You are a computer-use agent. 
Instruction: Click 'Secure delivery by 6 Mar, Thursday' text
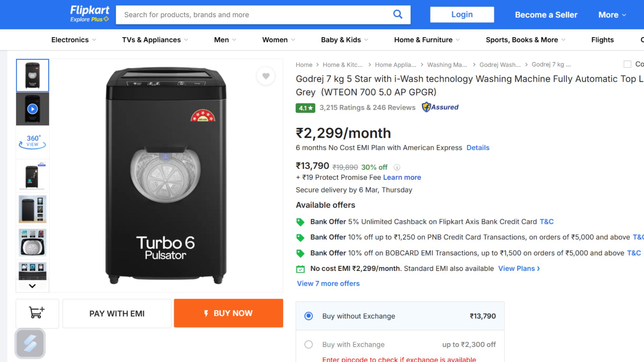(354, 190)
